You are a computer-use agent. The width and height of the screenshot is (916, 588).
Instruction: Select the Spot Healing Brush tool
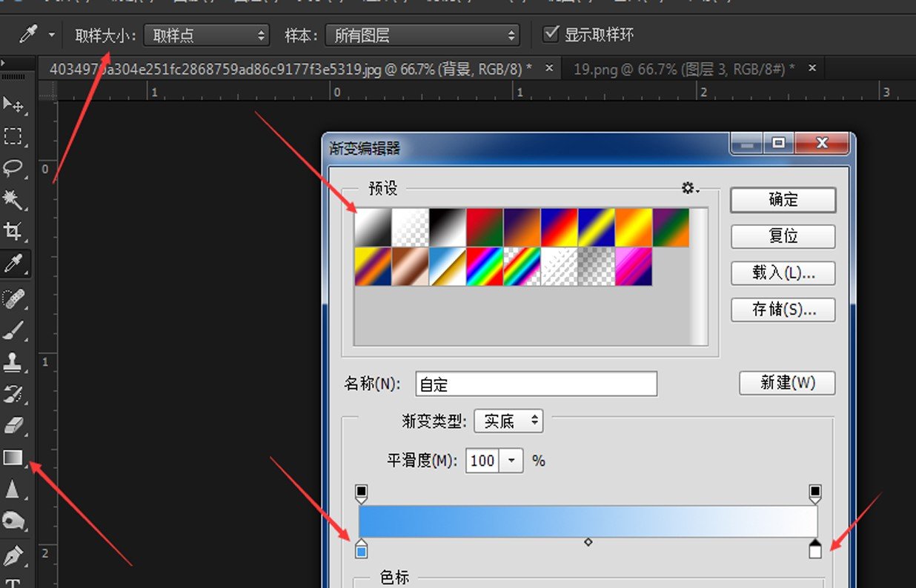point(13,297)
